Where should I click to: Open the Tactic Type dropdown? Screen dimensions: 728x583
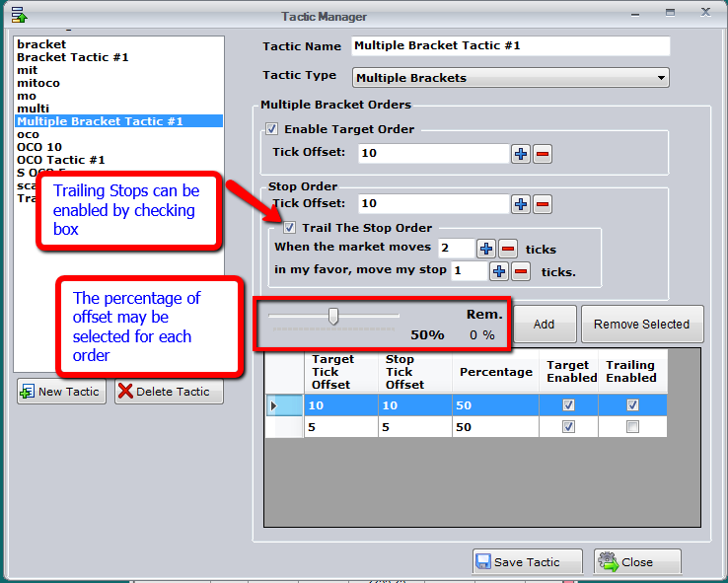(x=511, y=77)
